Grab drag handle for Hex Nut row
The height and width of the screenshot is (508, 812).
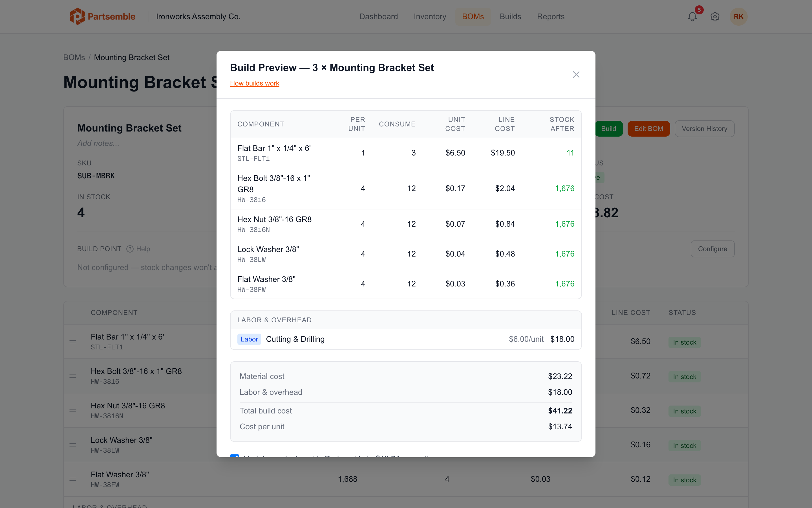click(x=73, y=411)
